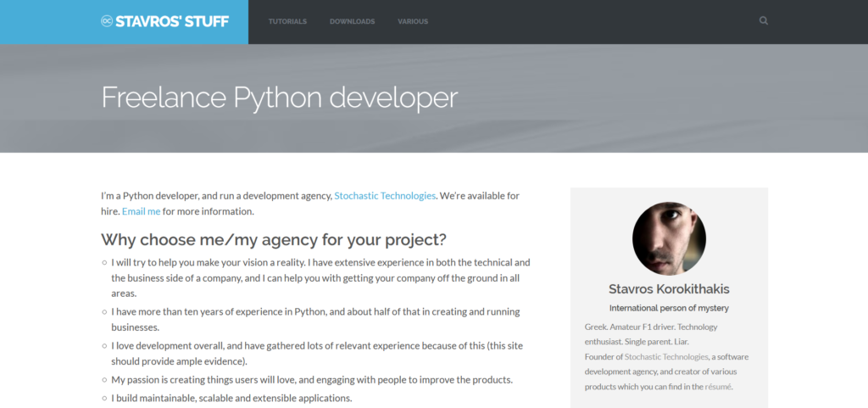Click the 'Freelance Python developer' page title

(x=280, y=98)
